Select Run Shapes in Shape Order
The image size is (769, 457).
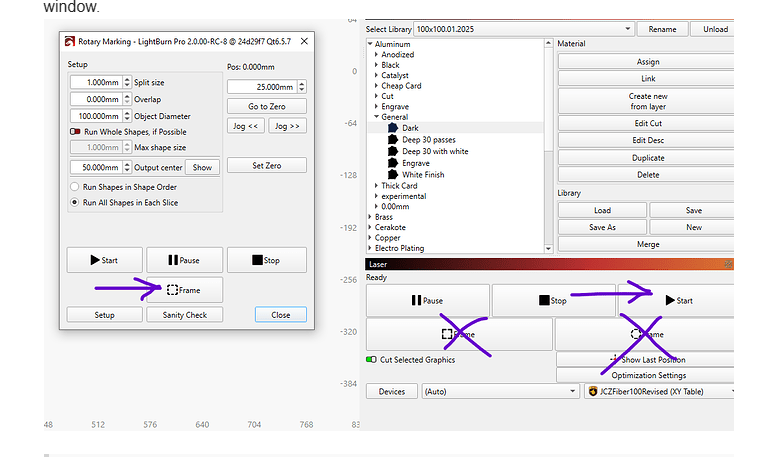coord(75,187)
